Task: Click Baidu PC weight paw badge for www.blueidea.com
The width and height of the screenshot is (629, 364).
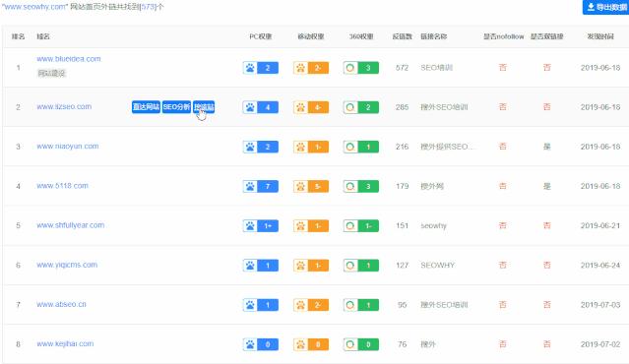Action: click(x=261, y=68)
